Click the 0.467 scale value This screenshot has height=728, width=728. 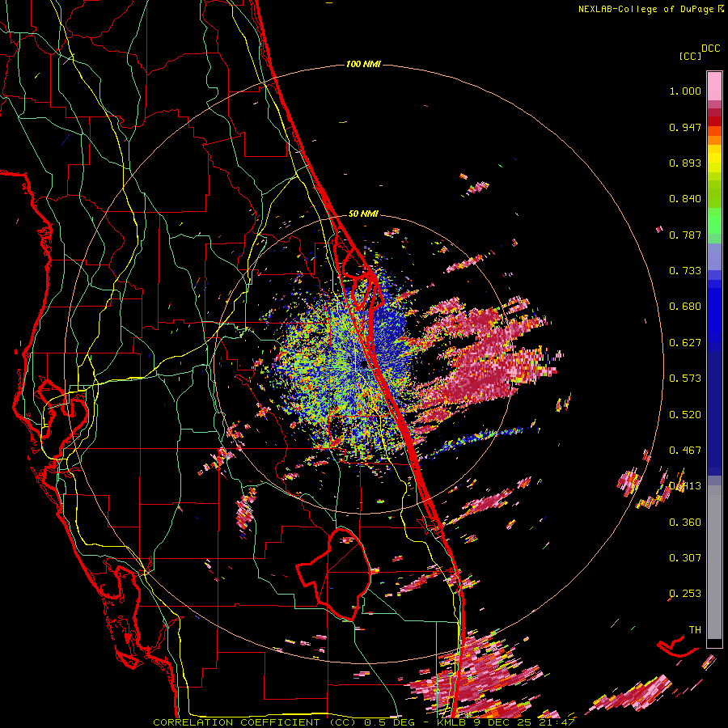pyautogui.click(x=685, y=451)
